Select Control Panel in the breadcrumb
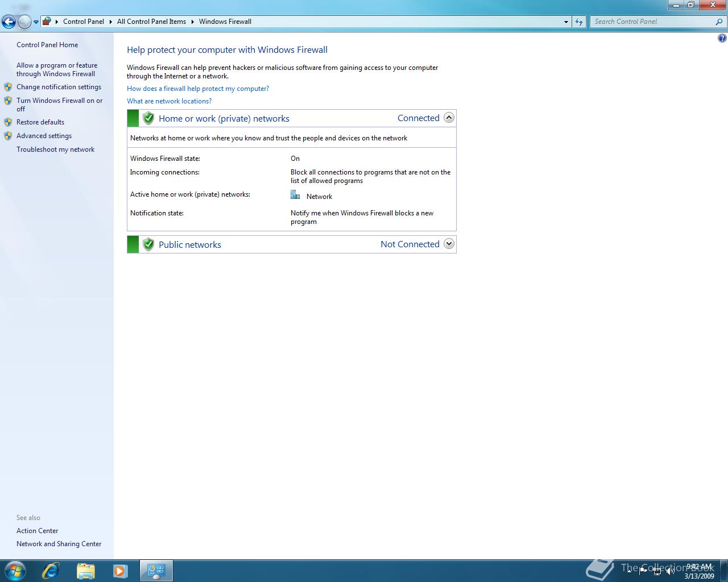 tap(84, 22)
